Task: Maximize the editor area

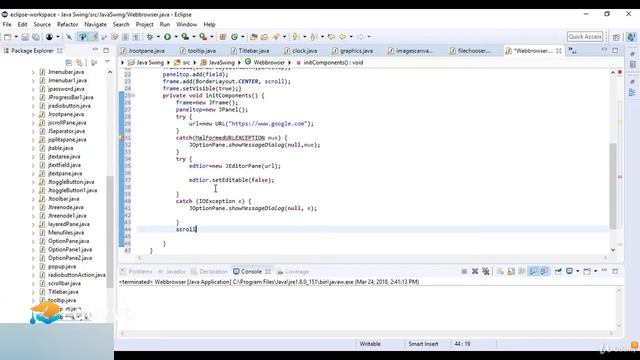Action: [615, 50]
